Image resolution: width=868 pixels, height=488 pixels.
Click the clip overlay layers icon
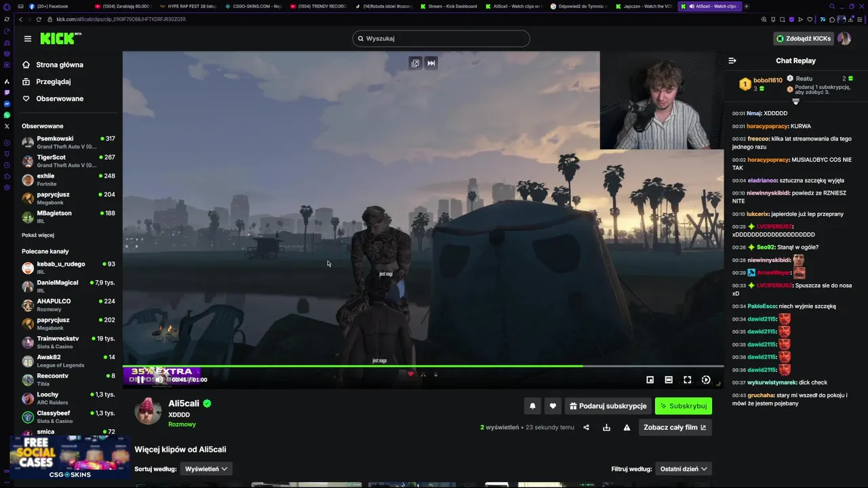pyautogui.click(x=415, y=63)
